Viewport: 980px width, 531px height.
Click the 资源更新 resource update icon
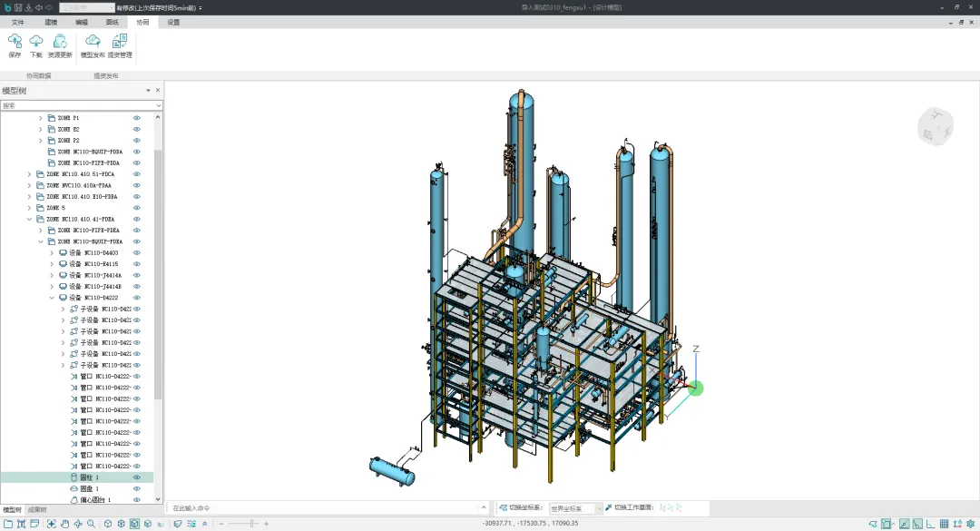coord(60,41)
